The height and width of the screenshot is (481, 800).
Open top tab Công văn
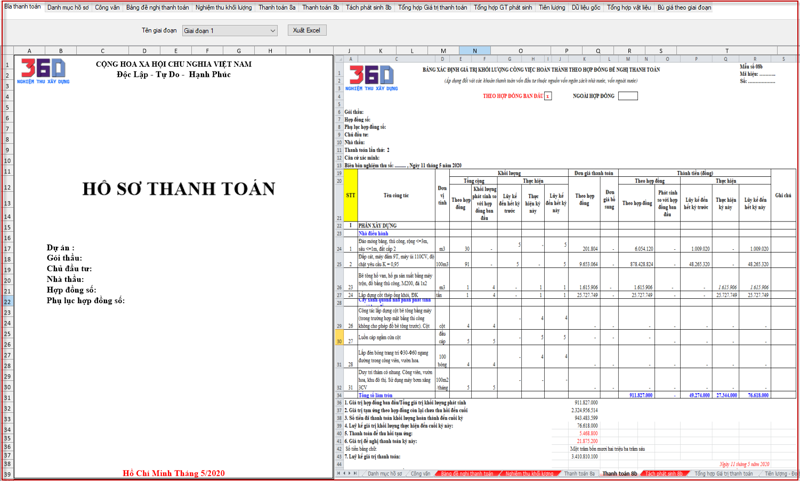point(107,8)
